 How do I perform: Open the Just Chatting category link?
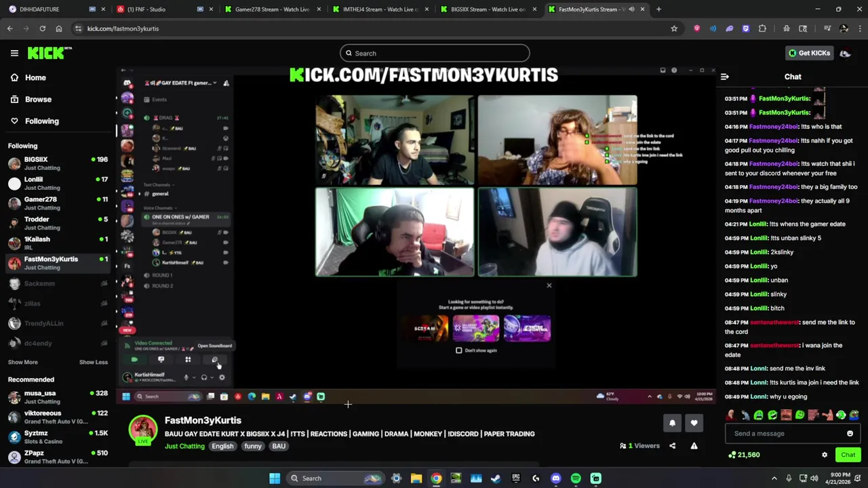(x=184, y=447)
